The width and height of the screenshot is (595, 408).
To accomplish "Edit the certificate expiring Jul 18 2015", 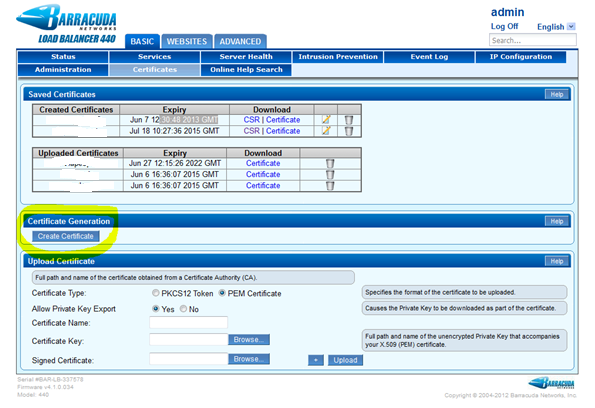I will (x=326, y=131).
